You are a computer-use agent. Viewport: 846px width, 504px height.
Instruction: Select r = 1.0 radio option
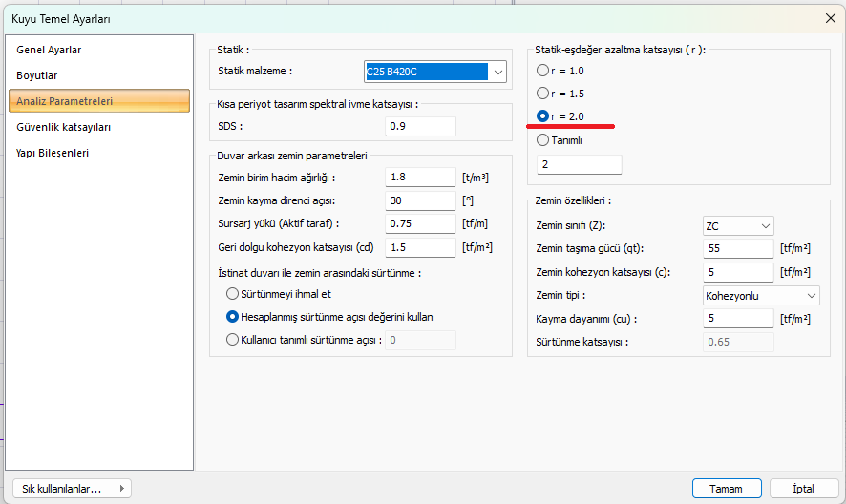(x=542, y=71)
